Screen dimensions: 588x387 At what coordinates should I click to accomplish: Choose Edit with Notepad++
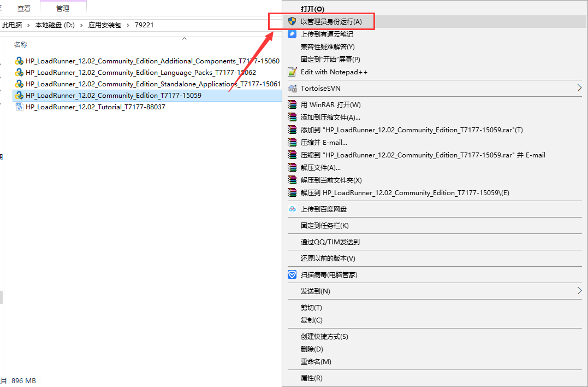point(435,72)
